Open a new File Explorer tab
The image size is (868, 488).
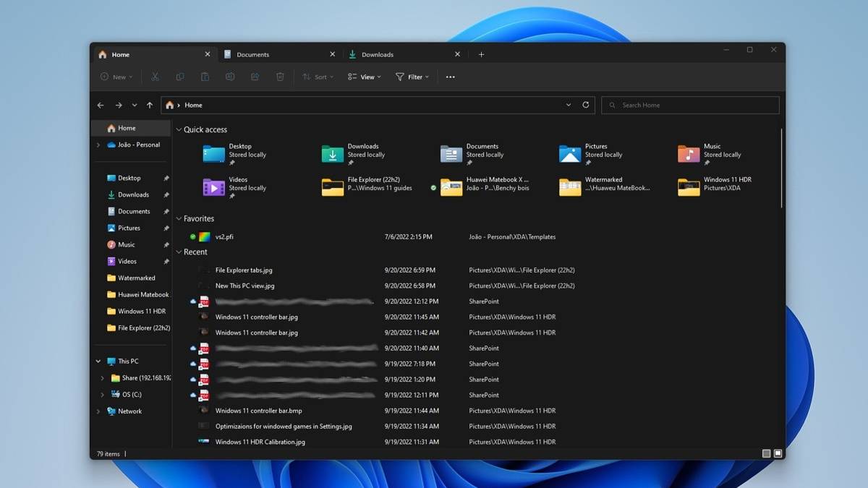(x=482, y=53)
